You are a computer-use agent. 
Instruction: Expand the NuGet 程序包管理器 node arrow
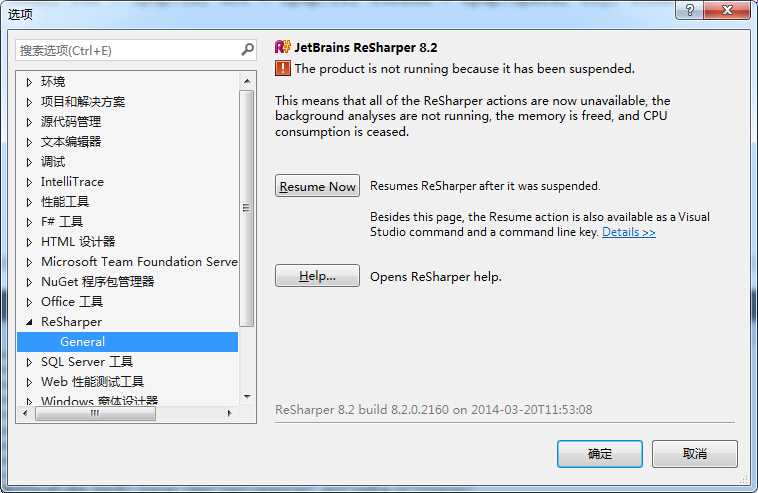[29, 282]
